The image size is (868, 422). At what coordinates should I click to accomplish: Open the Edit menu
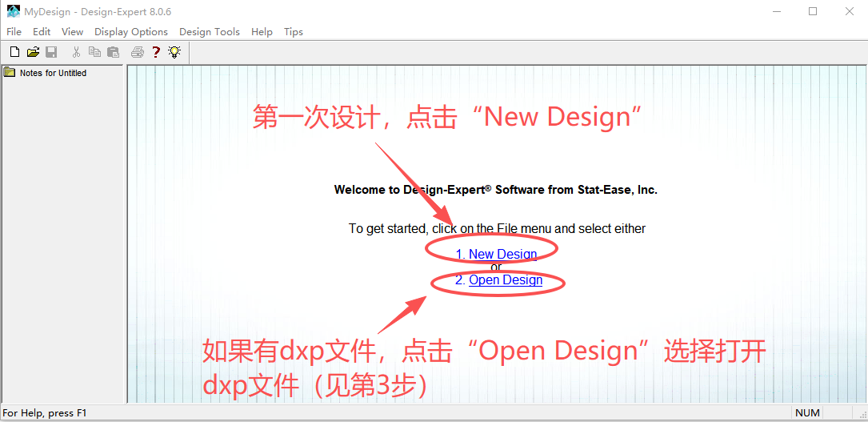(42, 32)
